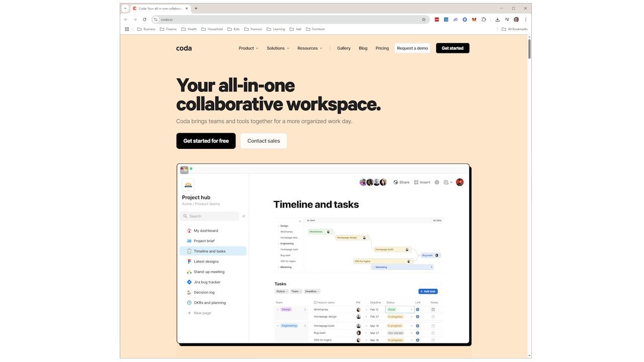Click the Insert button in the doc header
The height and width of the screenshot is (362, 644).
coord(422,182)
